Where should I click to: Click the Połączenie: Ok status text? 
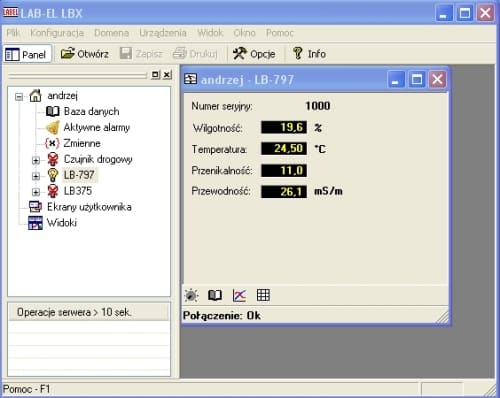pyautogui.click(x=222, y=316)
